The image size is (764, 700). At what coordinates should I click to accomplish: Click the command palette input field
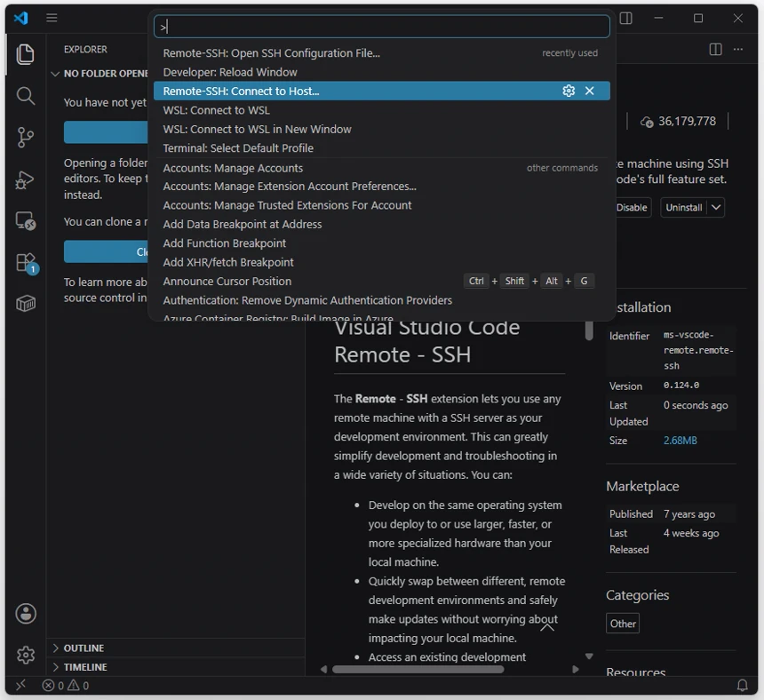coord(381,27)
